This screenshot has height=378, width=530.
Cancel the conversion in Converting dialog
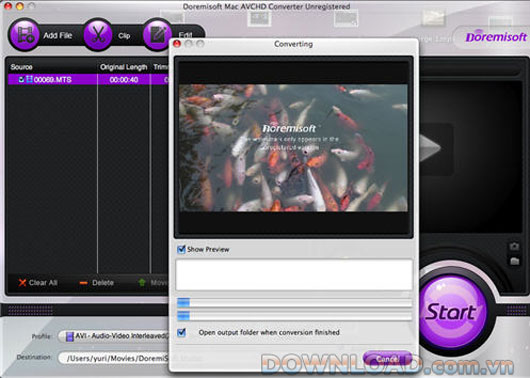(x=387, y=359)
